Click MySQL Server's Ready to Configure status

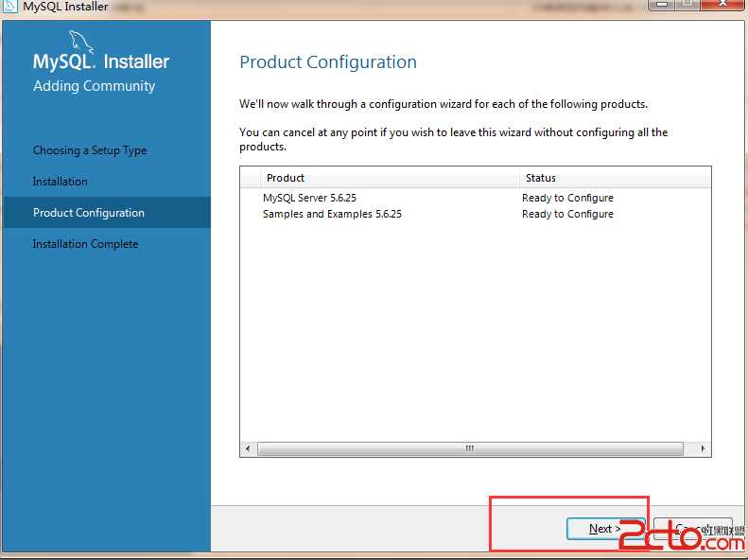567,198
